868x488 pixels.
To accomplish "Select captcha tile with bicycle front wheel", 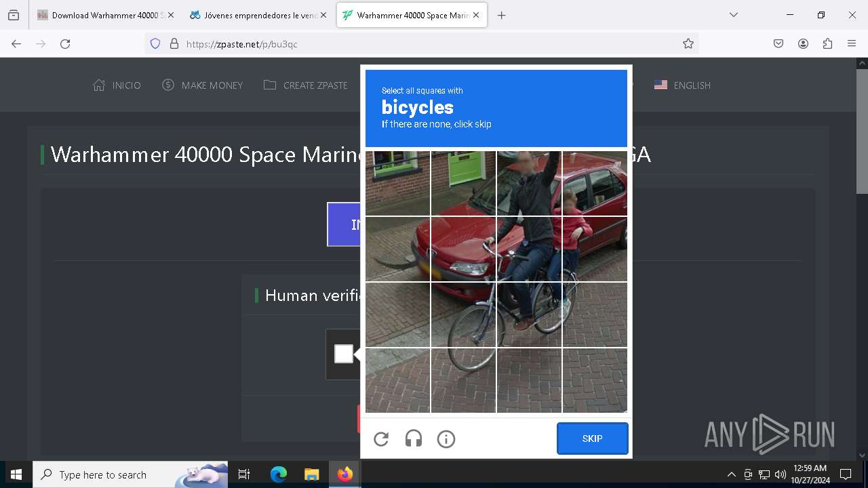I will 464,314.
